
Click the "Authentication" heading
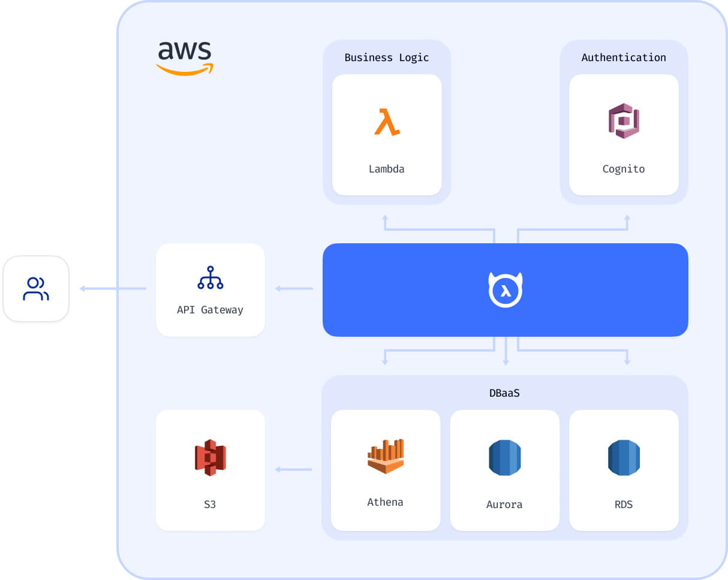624,58
